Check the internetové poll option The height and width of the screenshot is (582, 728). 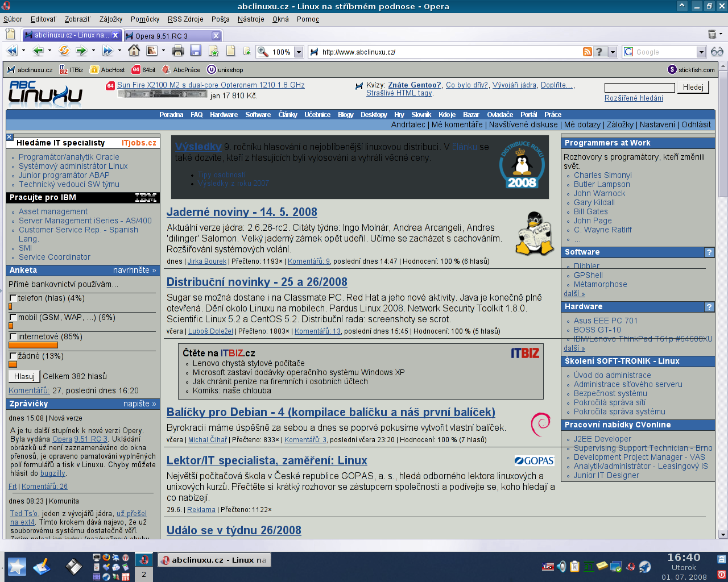pos(13,337)
